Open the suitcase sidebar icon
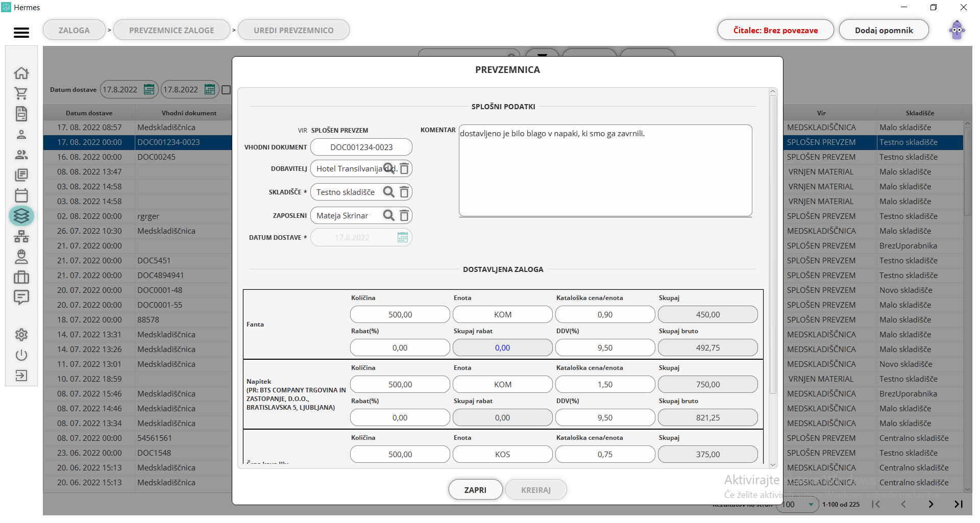This screenshot has height=523, width=980. (x=21, y=277)
